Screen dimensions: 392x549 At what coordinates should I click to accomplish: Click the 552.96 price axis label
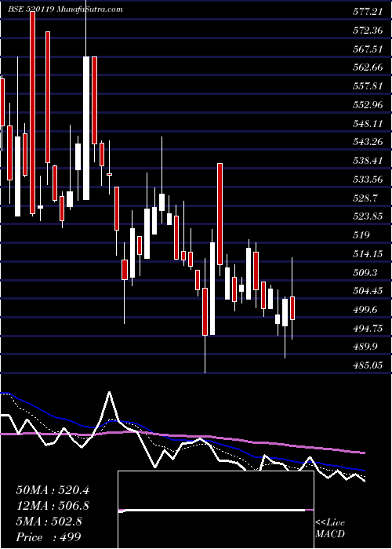(367, 104)
